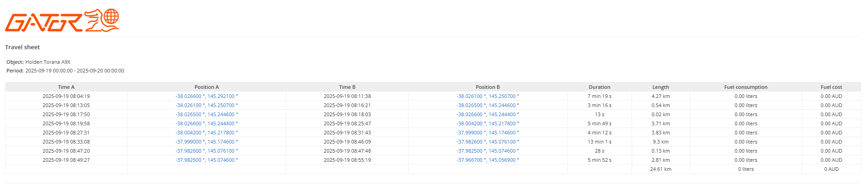
Task: Open Position B link for the 13 s trip
Action: click(x=487, y=114)
